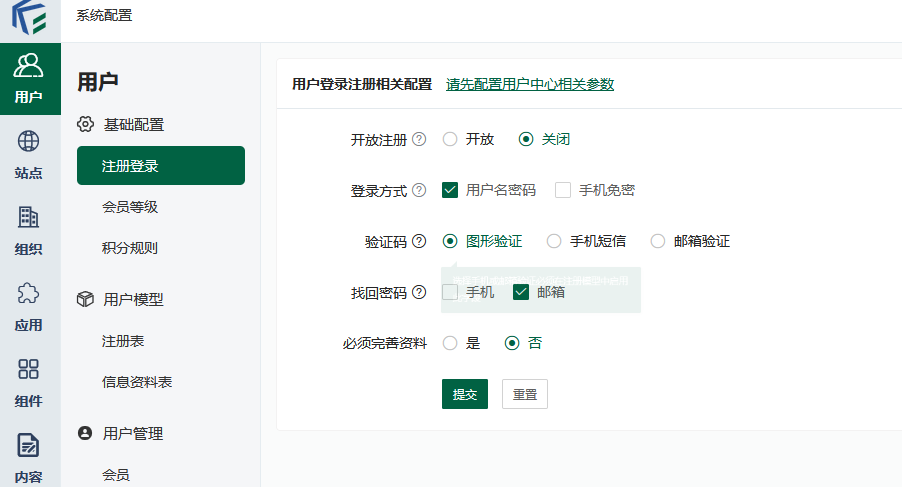Open the 站点 globe section

[28, 154]
